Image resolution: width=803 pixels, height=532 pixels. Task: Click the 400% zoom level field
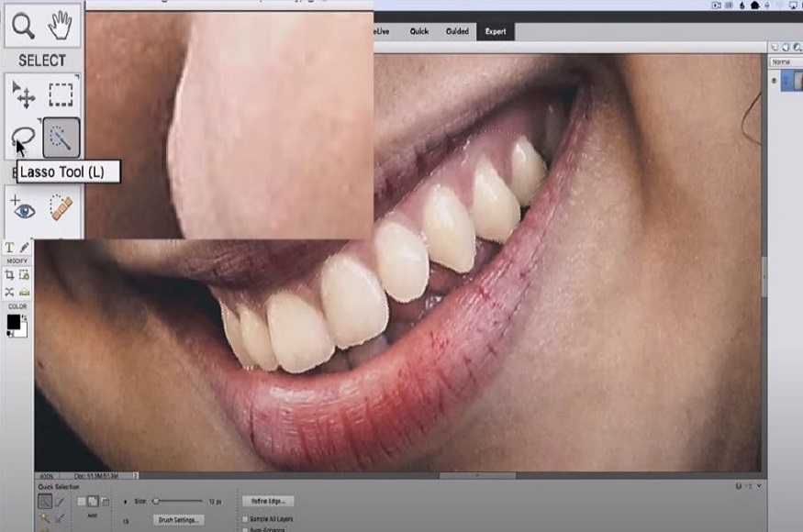(x=46, y=476)
